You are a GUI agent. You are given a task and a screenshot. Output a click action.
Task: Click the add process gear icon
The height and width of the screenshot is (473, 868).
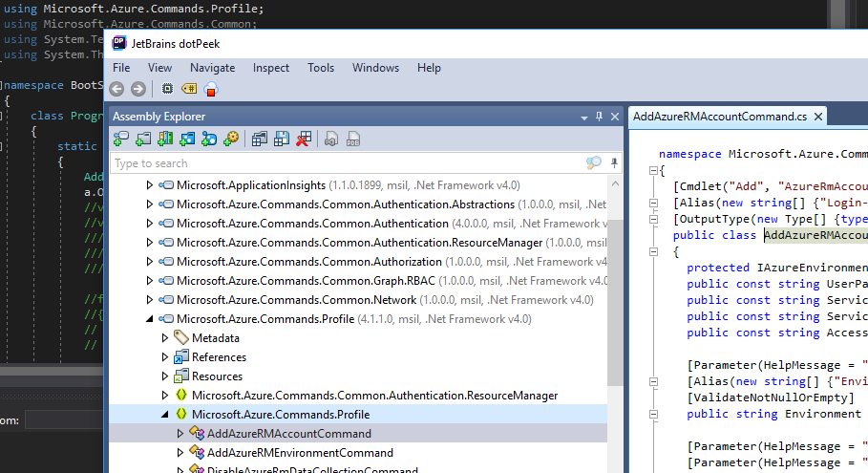[x=231, y=139]
